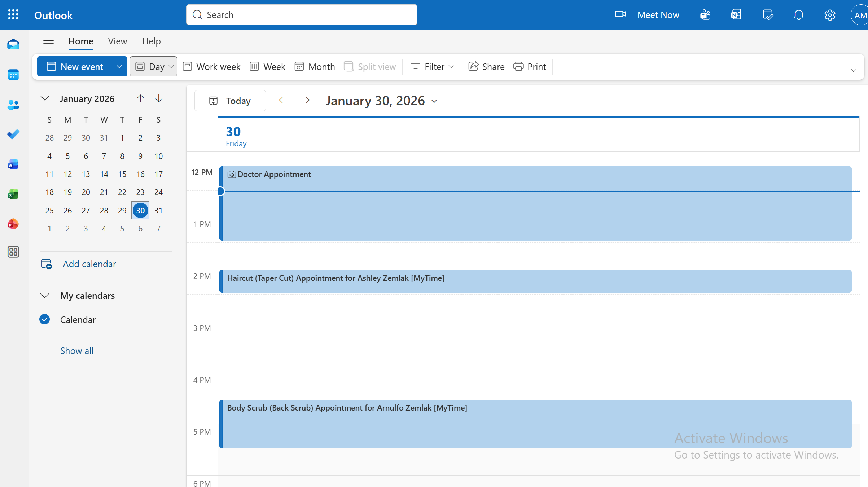
Task: Open the New event dropdown arrow
Action: point(119,67)
